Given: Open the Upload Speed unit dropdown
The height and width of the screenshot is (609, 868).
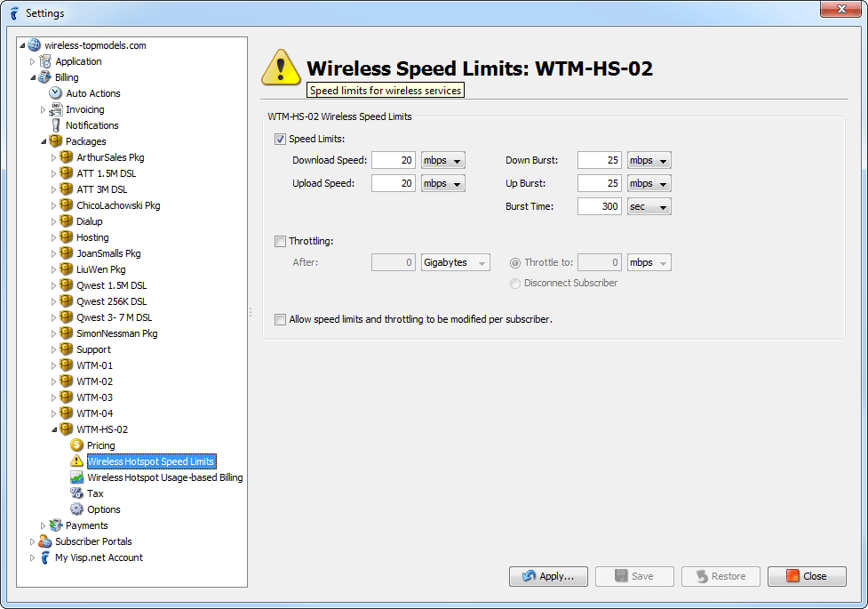Looking at the screenshot, I should coord(442,183).
